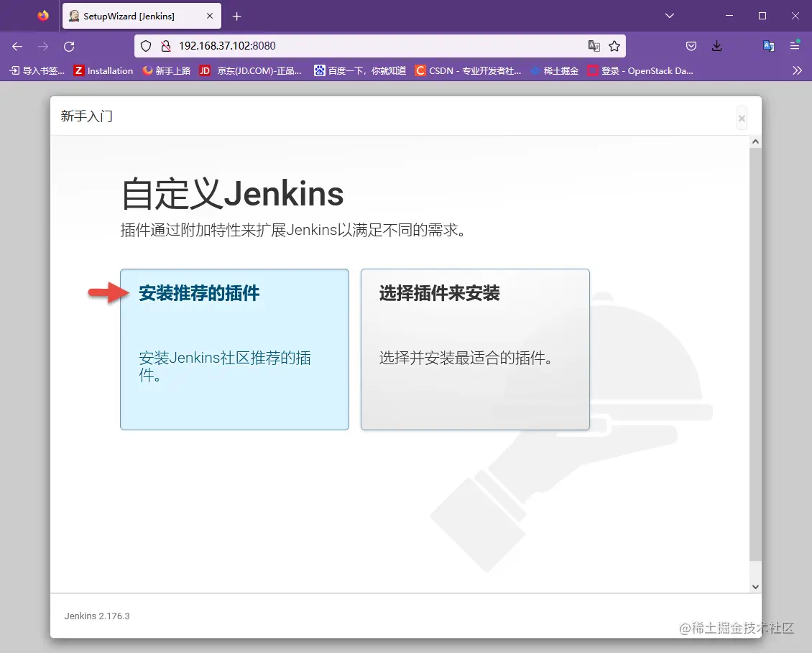Open the 京东(JD.COM) bookmark
The image size is (812, 653).
pos(252,70)
